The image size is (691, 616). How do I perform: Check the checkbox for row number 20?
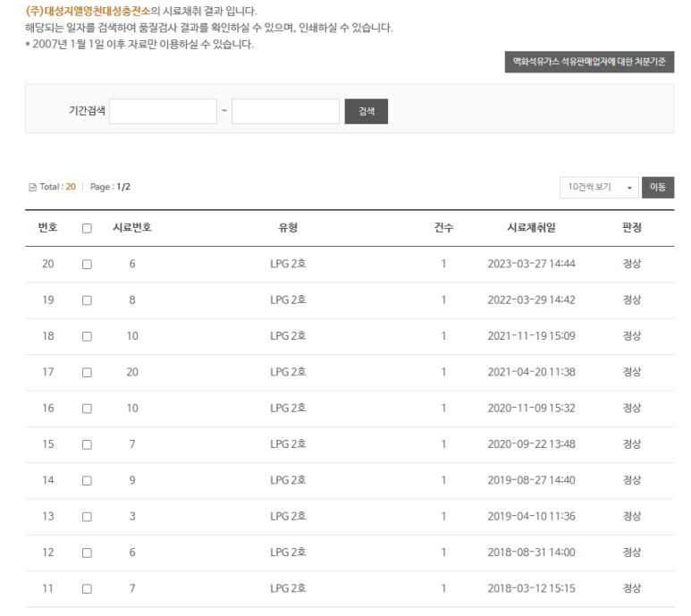click(x=88, y=265)
